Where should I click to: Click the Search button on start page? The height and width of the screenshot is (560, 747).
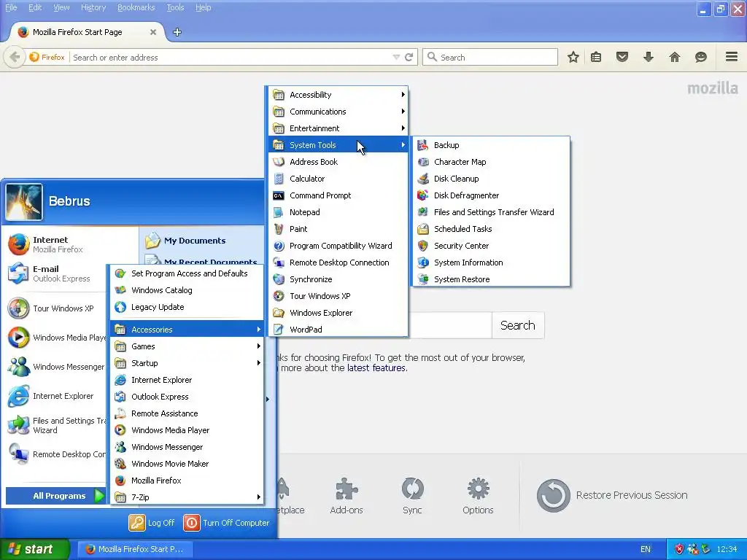pyautogui.click(x=517, y=325)
